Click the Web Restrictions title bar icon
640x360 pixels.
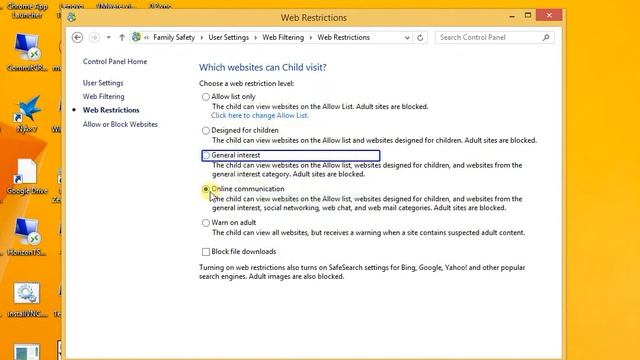tap(71, 17)
